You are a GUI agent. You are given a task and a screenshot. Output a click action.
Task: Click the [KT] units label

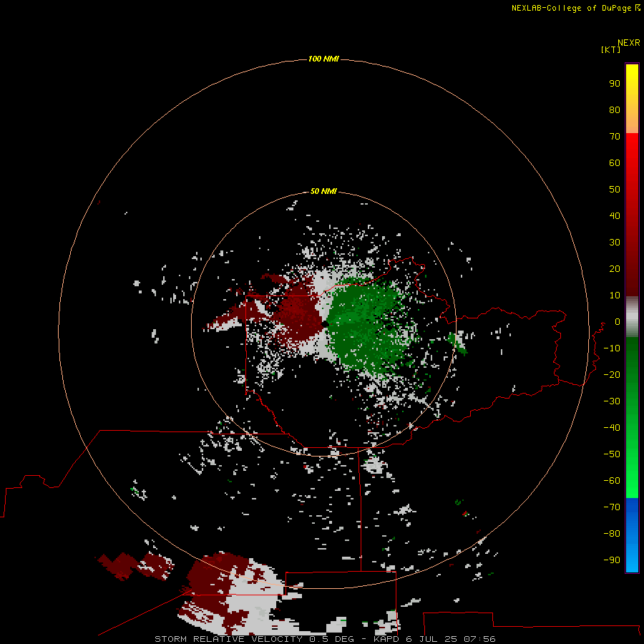[x=610, y=49]
